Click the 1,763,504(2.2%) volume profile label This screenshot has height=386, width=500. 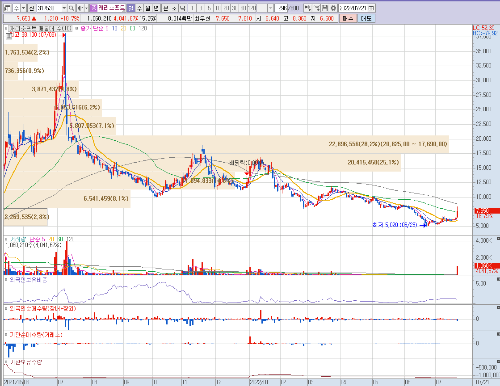27,52
